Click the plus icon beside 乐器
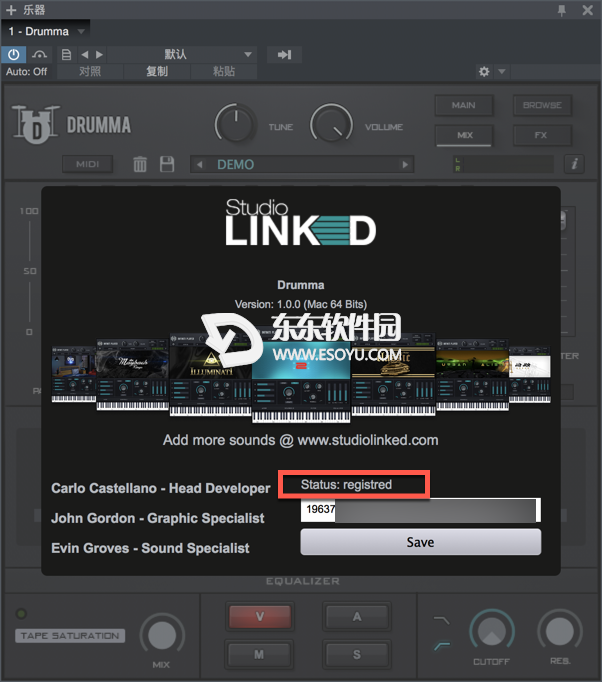 pos(11,10)
